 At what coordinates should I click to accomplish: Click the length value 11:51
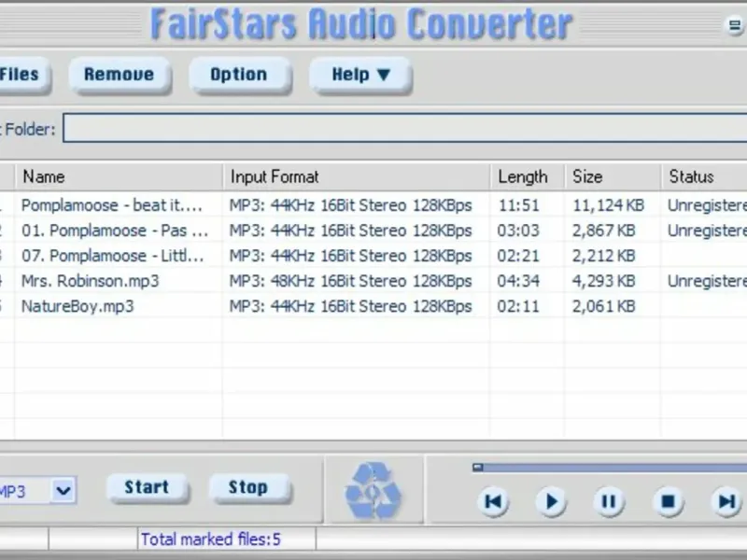click(x=519, y=205)
